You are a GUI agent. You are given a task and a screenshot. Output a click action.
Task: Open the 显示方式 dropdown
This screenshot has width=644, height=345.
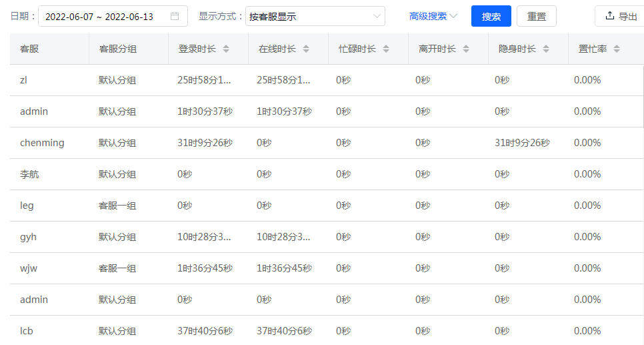coord(315,17)
